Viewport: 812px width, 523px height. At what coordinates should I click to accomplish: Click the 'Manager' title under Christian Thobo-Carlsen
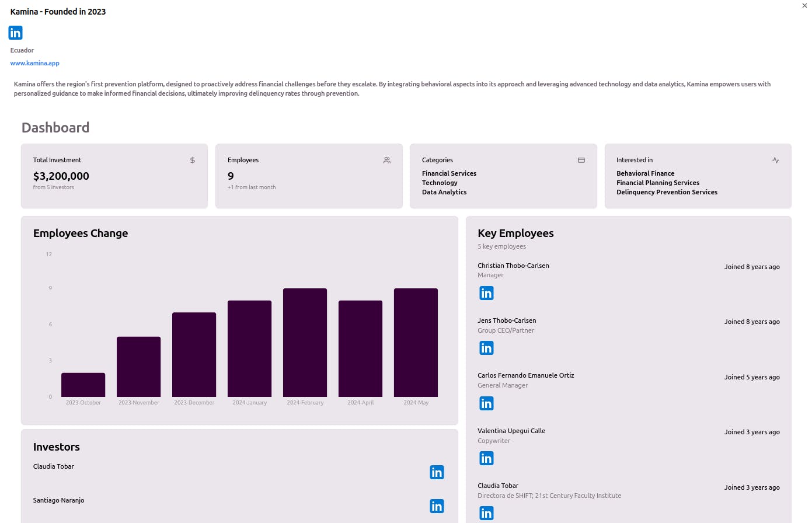pos(490,275)
